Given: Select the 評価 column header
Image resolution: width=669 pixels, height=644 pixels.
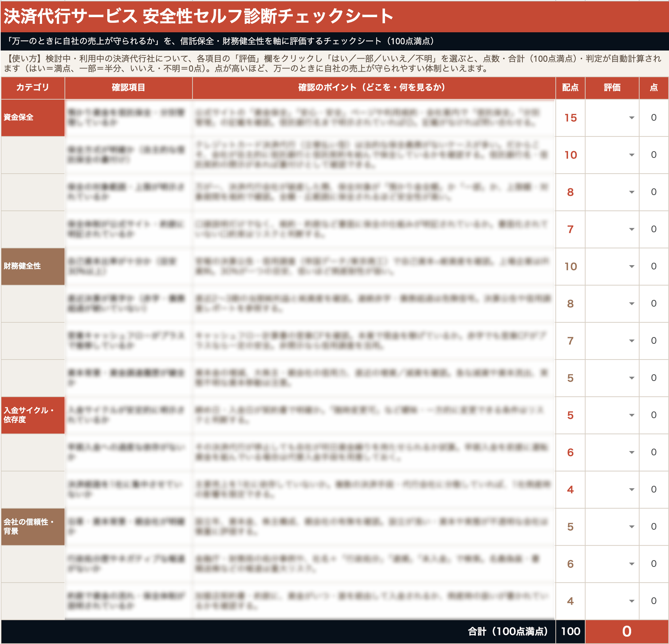Looking at the screenshot, I should [612, 88].
